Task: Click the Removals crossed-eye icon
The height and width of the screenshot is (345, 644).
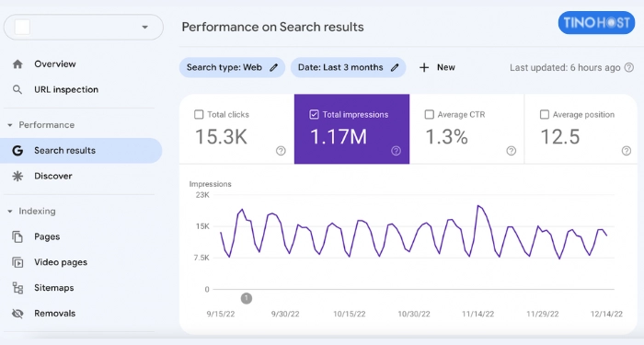Action: pyautogui.click(x=17, y=314)
